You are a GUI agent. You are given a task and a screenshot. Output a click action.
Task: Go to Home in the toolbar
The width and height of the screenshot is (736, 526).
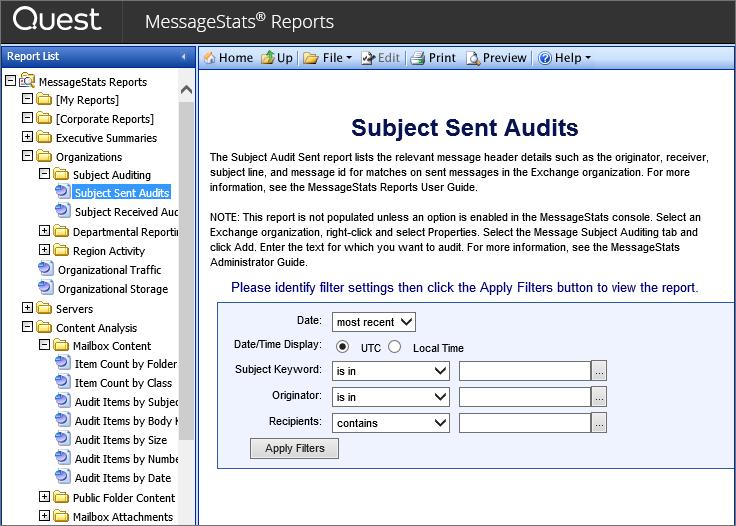pyautogui.click(x=229, y=58)
